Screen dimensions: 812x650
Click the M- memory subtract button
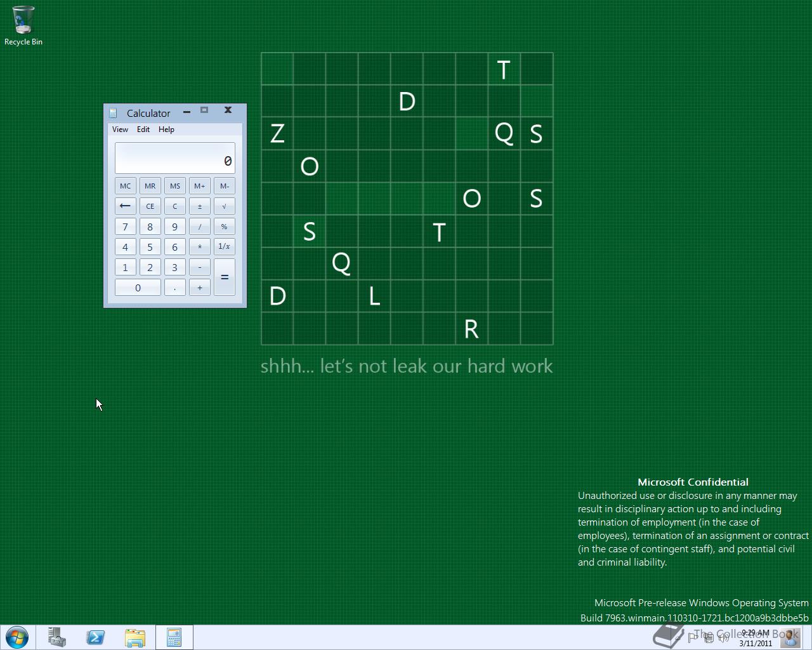tap(225, 185)
